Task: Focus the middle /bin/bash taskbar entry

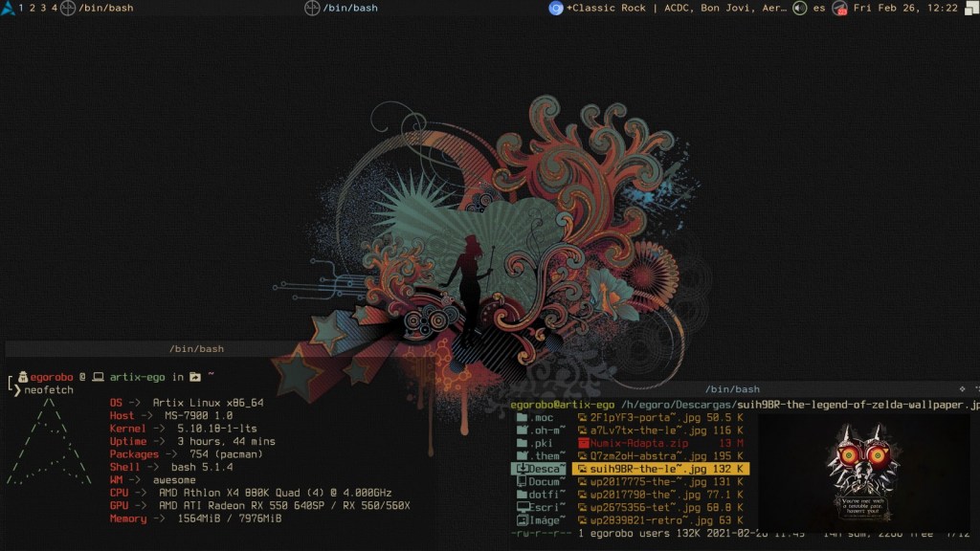Action: (349, 8)
